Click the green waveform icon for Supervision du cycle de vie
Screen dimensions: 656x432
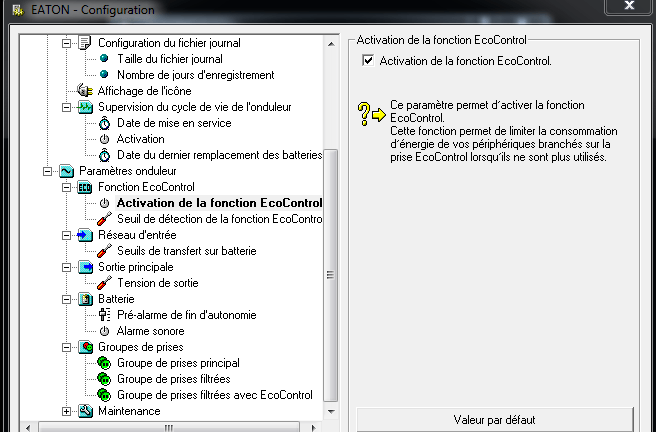coord(85,107)
